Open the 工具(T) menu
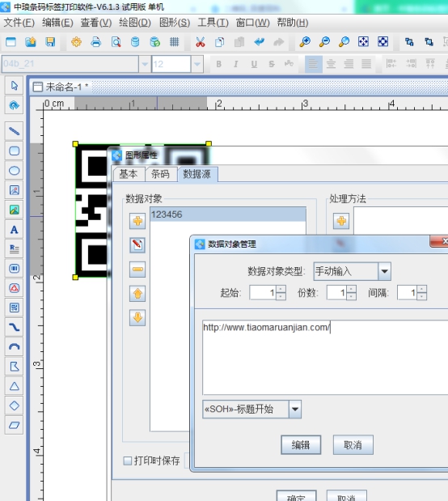Image resolution: width=448 pixels, height=501 pixels. pos(213,23)
